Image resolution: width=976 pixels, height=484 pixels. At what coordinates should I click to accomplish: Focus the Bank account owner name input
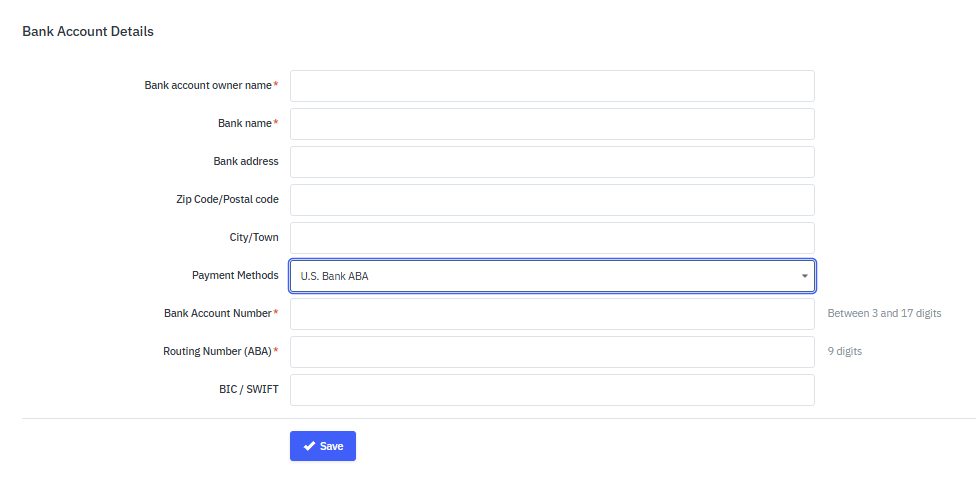(552, 86)
